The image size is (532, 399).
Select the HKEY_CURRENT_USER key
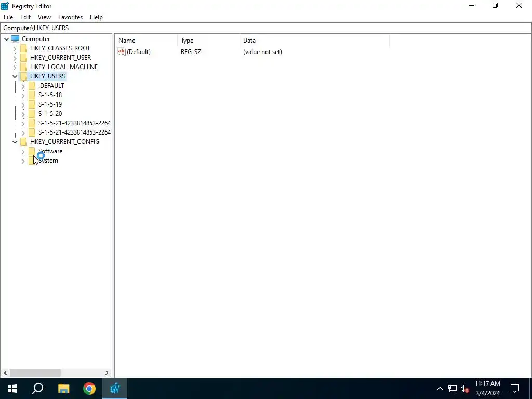(60, 57)
